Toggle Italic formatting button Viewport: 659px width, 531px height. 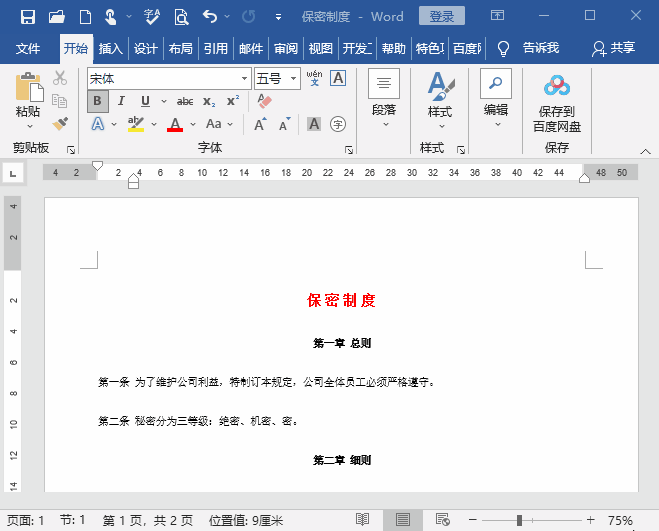[121, 101]
